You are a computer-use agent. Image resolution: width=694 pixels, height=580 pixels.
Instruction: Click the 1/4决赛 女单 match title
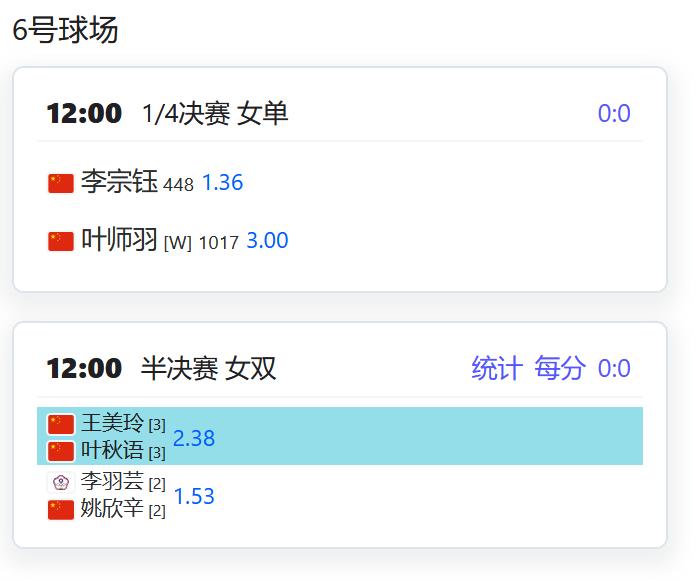tap(215, 114)
